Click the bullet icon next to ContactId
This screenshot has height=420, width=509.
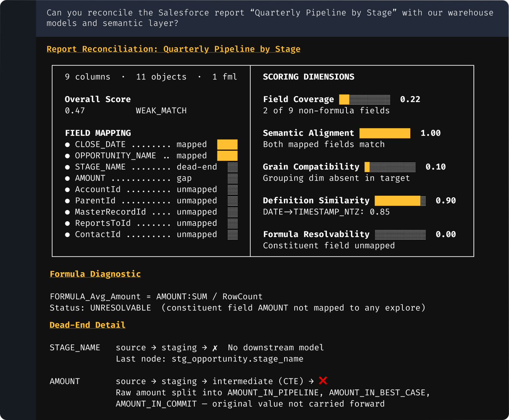click(67, 234)
